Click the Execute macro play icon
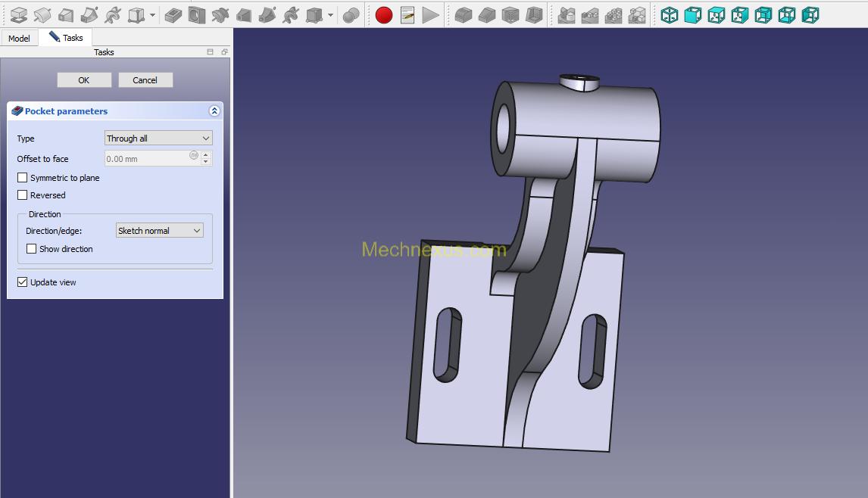This screenshot has width=868, height=498. tap(430, 15)
